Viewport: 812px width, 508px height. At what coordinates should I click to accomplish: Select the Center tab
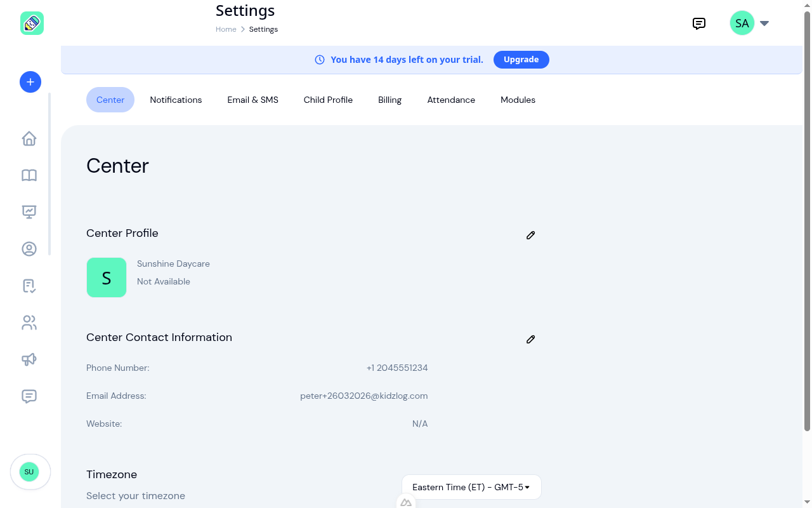coord(110,100)
